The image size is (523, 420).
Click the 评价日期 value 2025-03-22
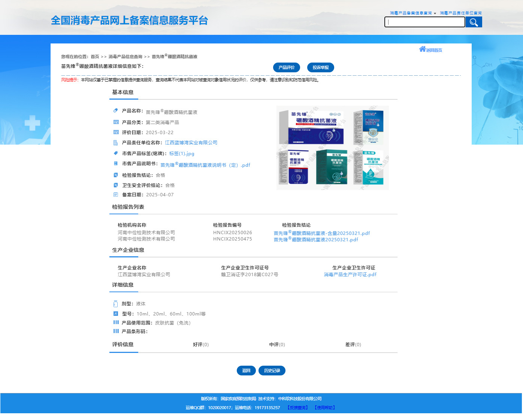[160, 133]
